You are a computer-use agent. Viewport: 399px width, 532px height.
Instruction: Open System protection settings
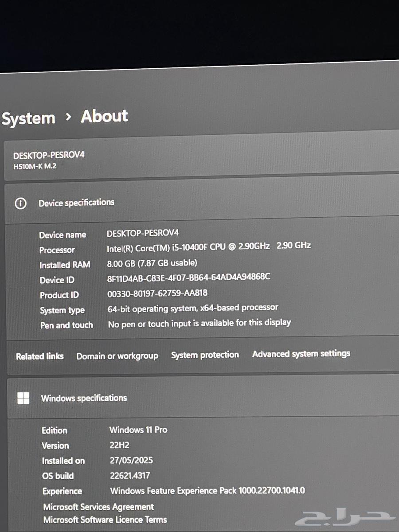[205, 355]
